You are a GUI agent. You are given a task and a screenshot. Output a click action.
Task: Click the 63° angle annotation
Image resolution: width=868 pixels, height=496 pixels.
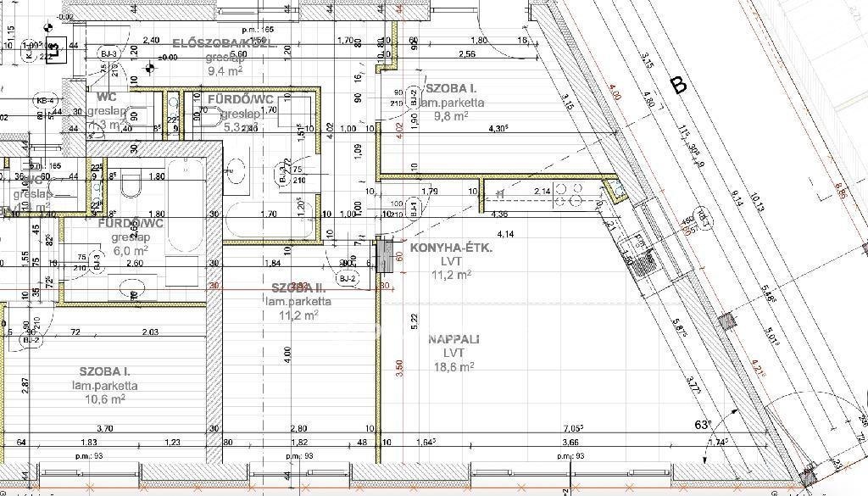click(702, 425)
